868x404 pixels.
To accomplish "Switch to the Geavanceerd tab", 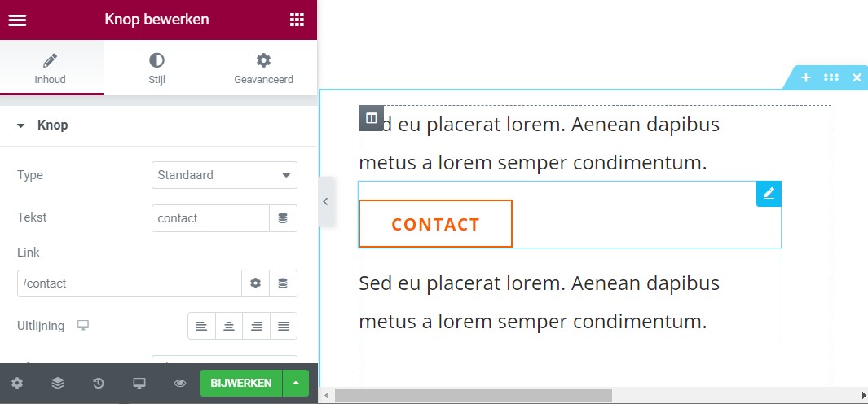I will point(263,68).
